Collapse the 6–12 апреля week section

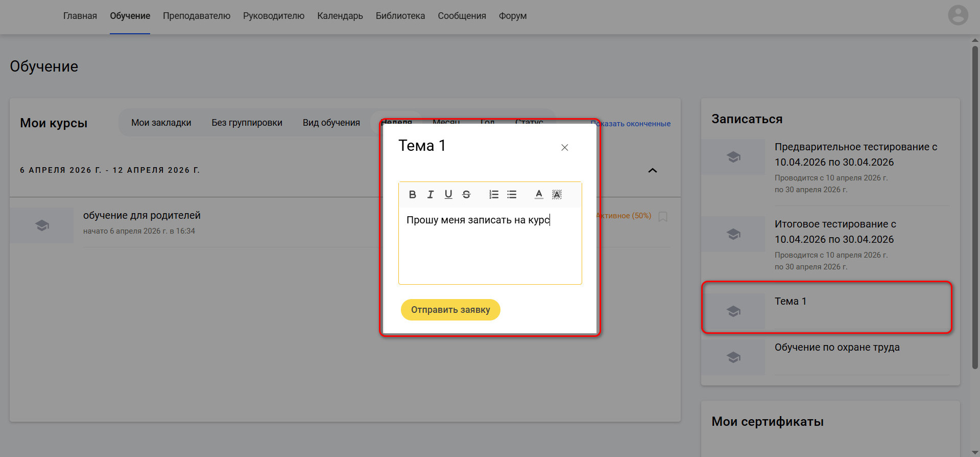click(x=652, y=170)
